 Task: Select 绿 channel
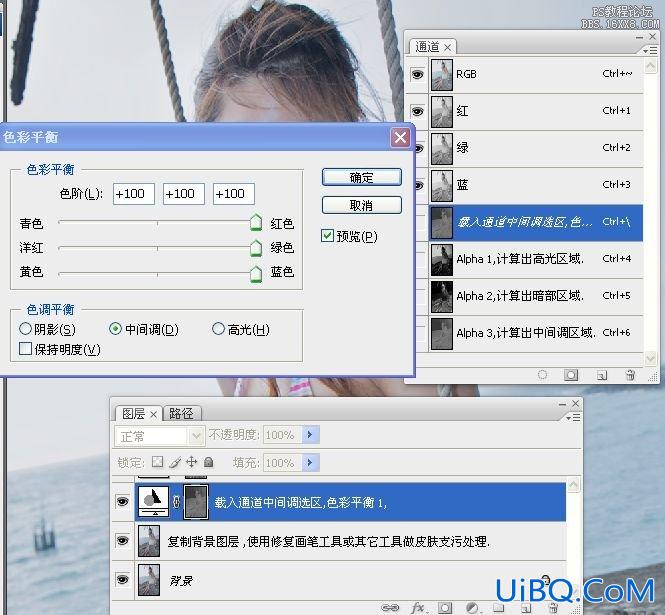tap(536, 148)
